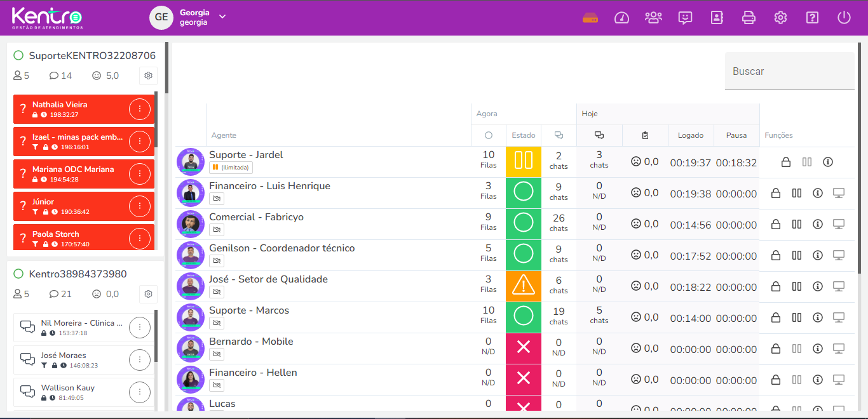This screenshot has height=419, width=868.
Task: Pause agent José - Setor de Qualidade
Action: point(797,286)
